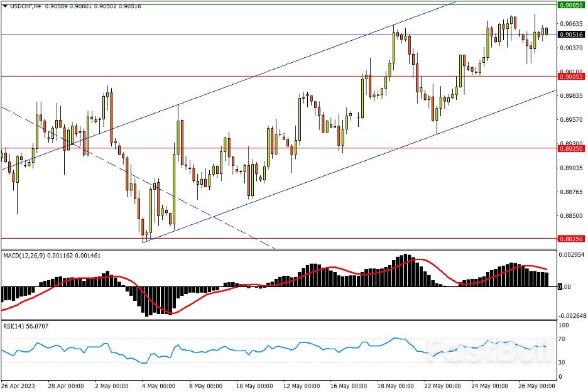588x392 pixels.
Task: Click the current price tag 0.90516
Action: click(572, 35)
